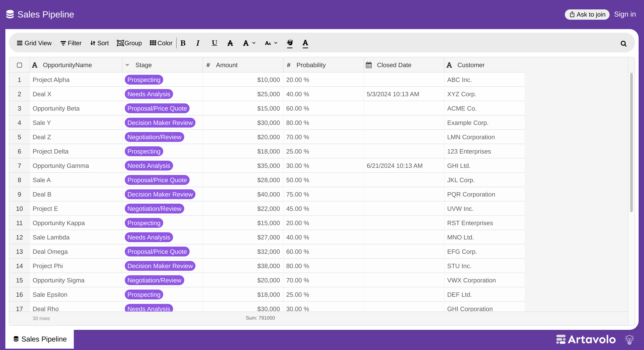The image size is (644, 350).
Task: Switch to the Sales Pipeline bottom tab
Action: [40, 339]
